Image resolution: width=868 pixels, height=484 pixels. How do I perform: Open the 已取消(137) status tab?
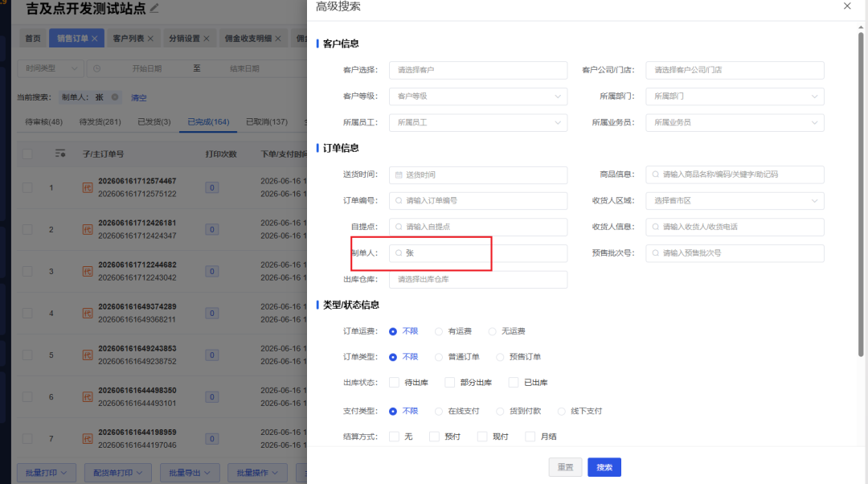267,122
